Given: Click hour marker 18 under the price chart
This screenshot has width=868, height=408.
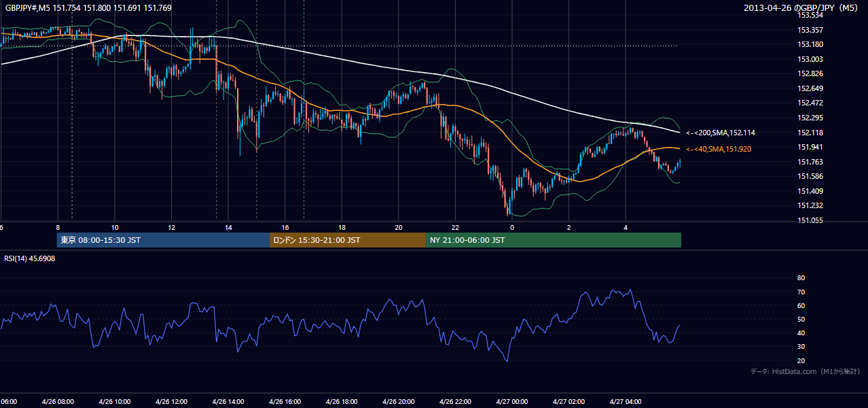Looking at the screenshot, I should point(342,228).
